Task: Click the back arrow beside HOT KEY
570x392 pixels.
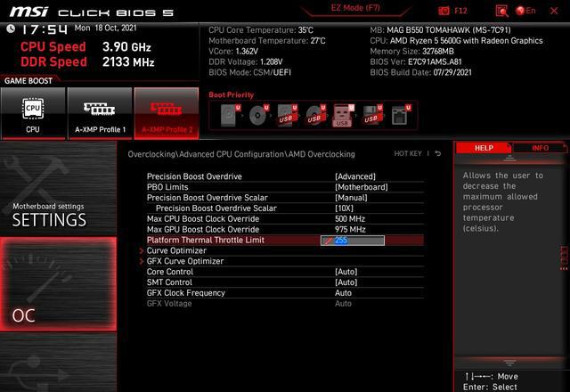Action: click(x=437, y=154)
